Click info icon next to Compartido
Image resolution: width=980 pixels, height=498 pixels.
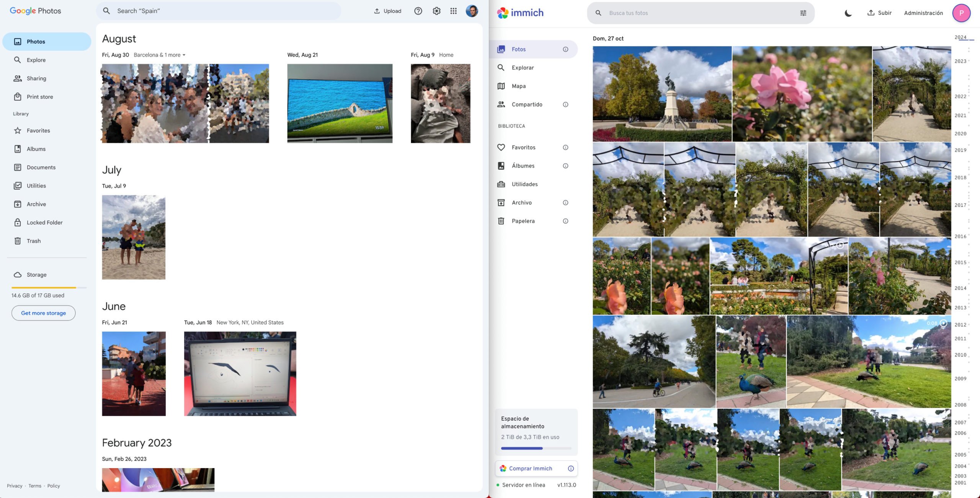(x=565, y=104)
